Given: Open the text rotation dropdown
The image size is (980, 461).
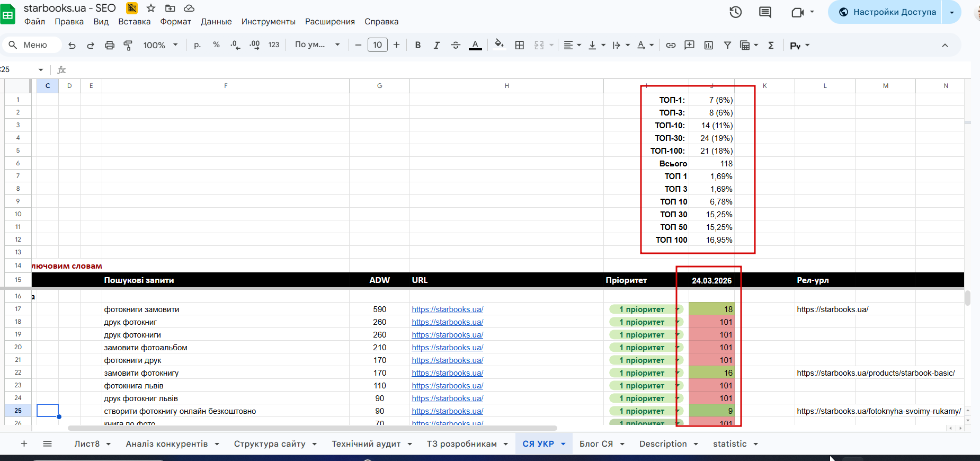Looking at the screenshot, I should click(x=645, y=46).
